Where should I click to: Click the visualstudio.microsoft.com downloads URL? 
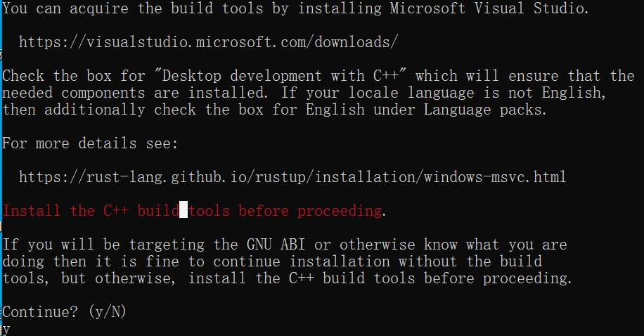click(208, 42)
